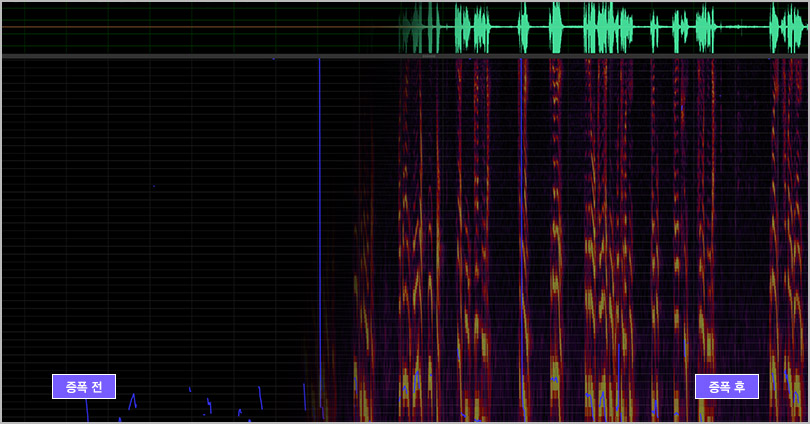Viewport: 810px width, 424px height.
Task: Click the 증폭 전 label
Action: 84,386
